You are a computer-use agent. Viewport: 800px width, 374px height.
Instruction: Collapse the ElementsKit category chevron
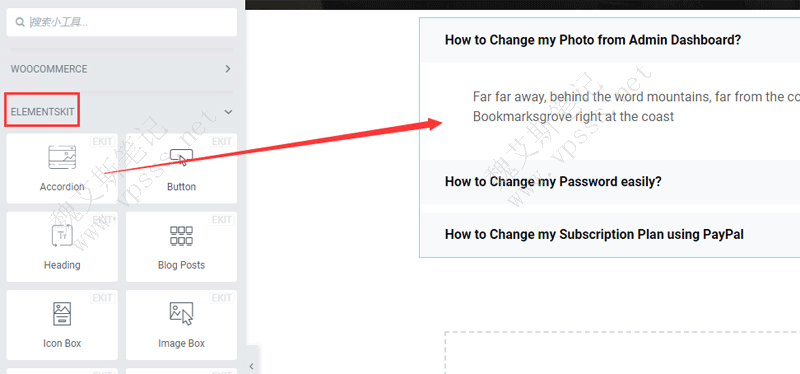(x=228, y=112)
